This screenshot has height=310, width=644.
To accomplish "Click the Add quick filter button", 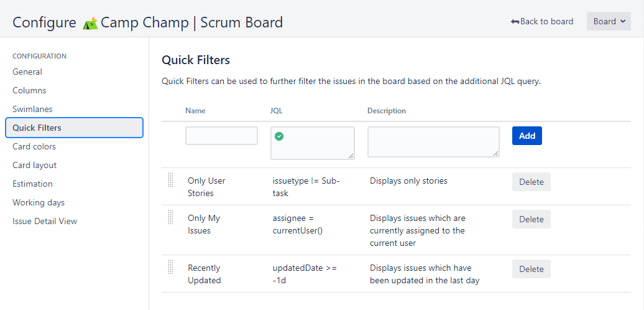I will [x=527, y=136].
